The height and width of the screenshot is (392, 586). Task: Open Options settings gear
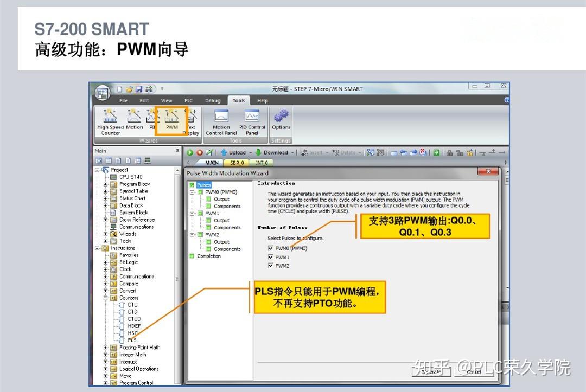281,119
